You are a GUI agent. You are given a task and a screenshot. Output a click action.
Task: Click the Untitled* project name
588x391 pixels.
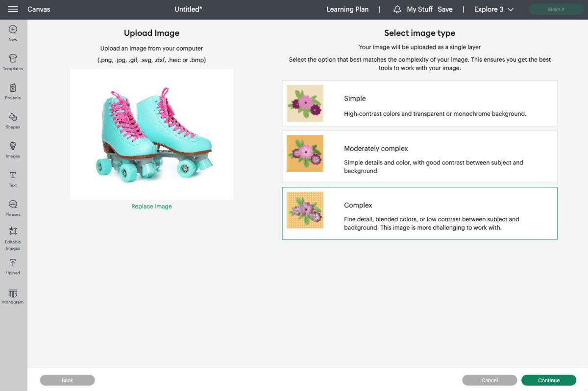(x=188, y=9)
